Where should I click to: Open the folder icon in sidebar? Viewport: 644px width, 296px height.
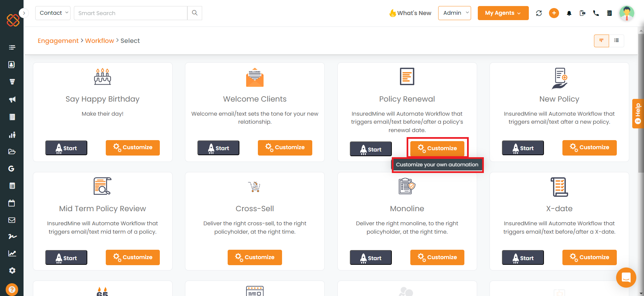tap(12, 152)
